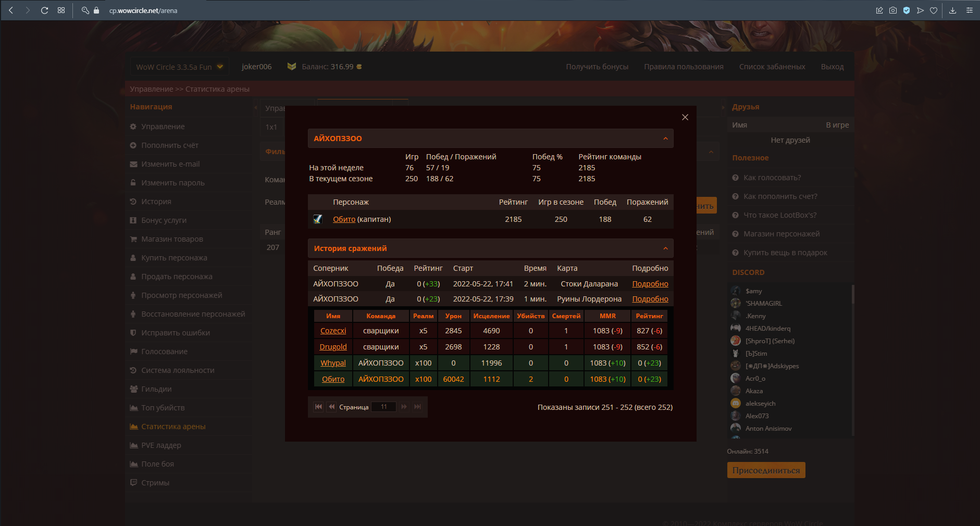Open Подробно for the 17:39 Руины Лордерона match

pos(650,299)
